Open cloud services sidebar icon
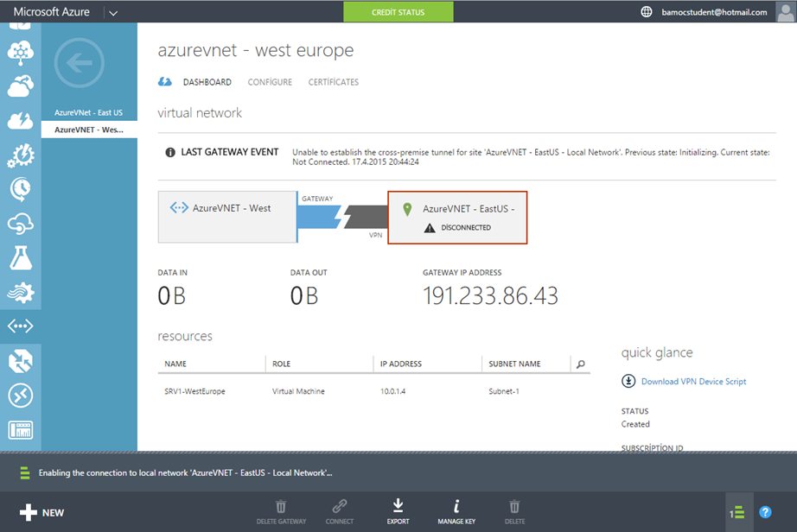797x532 pixels. pyautogui.click(x=21, y=85)
